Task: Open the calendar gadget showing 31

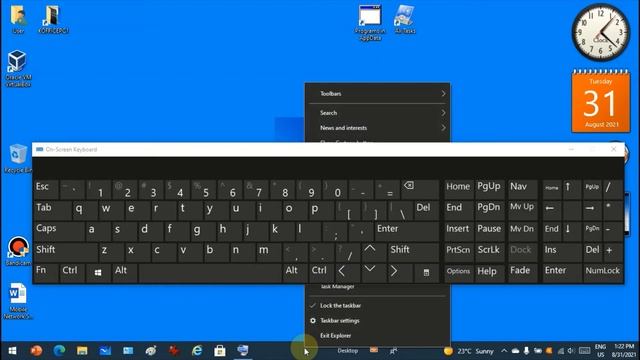Action: coord(600,101)
